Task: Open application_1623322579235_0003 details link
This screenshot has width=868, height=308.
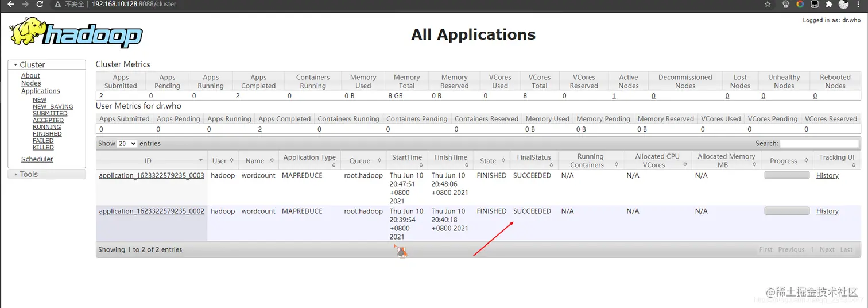Action: (152, 175)
